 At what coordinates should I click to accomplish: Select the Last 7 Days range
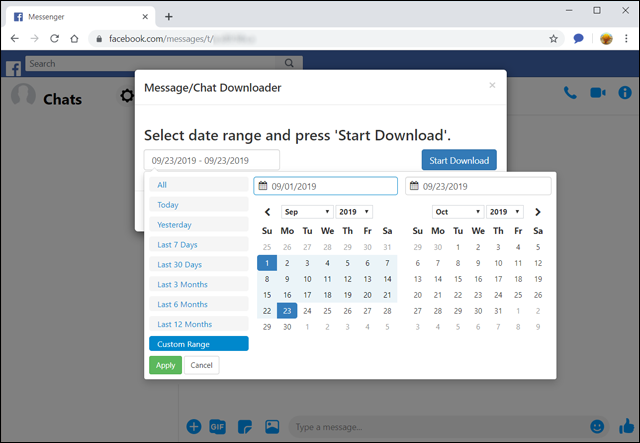tap(198, 245)
